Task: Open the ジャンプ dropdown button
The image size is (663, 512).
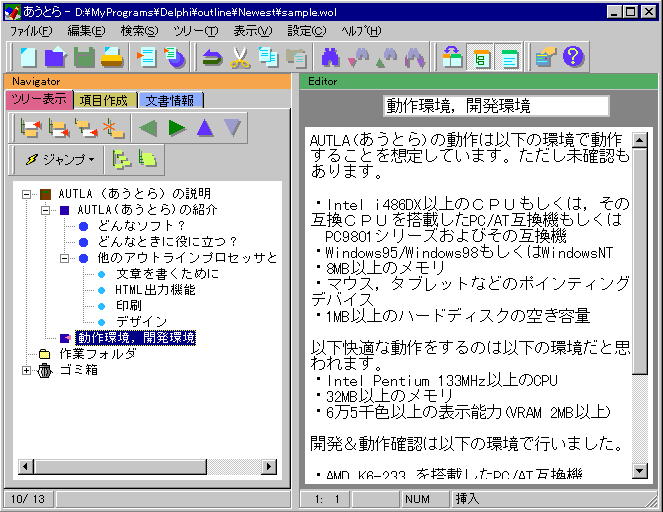Action: point(59,159)
